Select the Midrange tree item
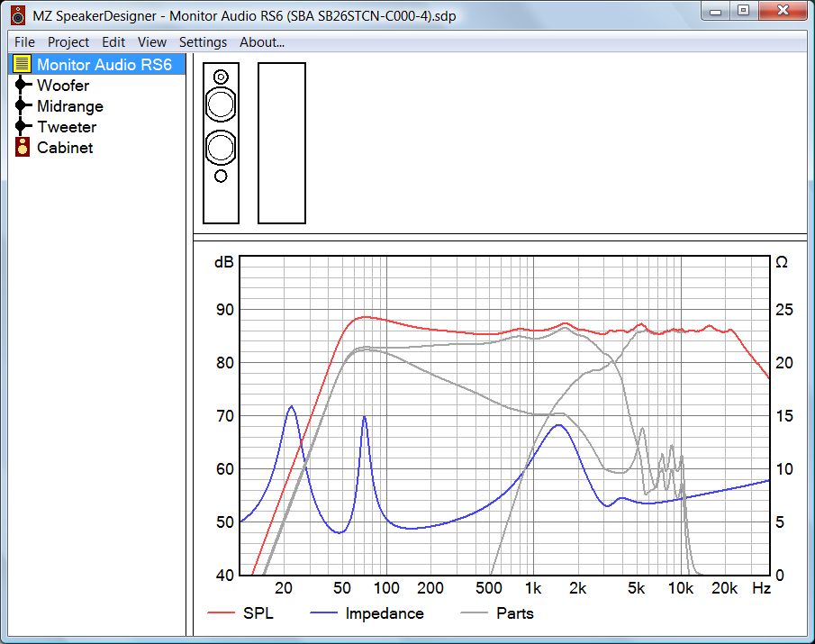 pos(70,106)
